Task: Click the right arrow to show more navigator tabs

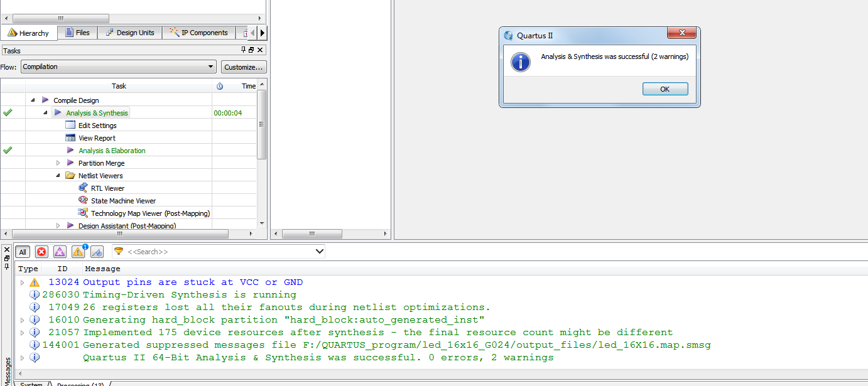Action: point(263,33)
